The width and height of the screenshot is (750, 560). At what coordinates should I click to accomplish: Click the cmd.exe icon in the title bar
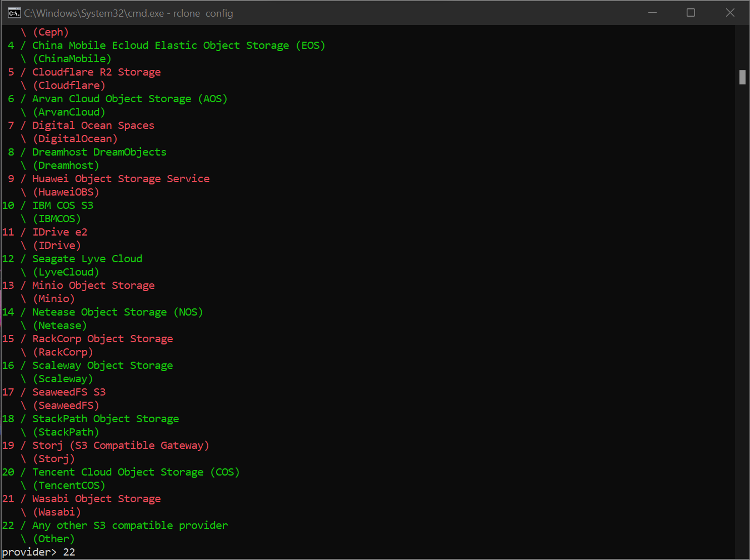(x=14, y=13)
